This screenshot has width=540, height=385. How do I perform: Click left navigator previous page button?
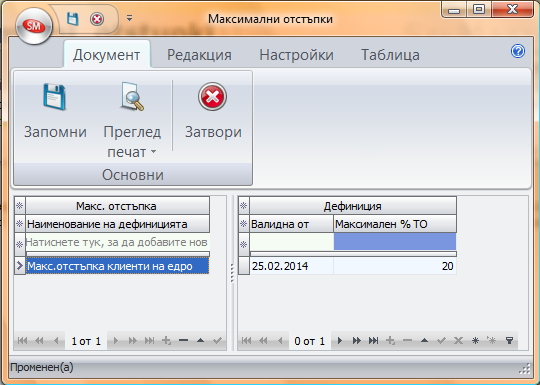tap(39, 341)
